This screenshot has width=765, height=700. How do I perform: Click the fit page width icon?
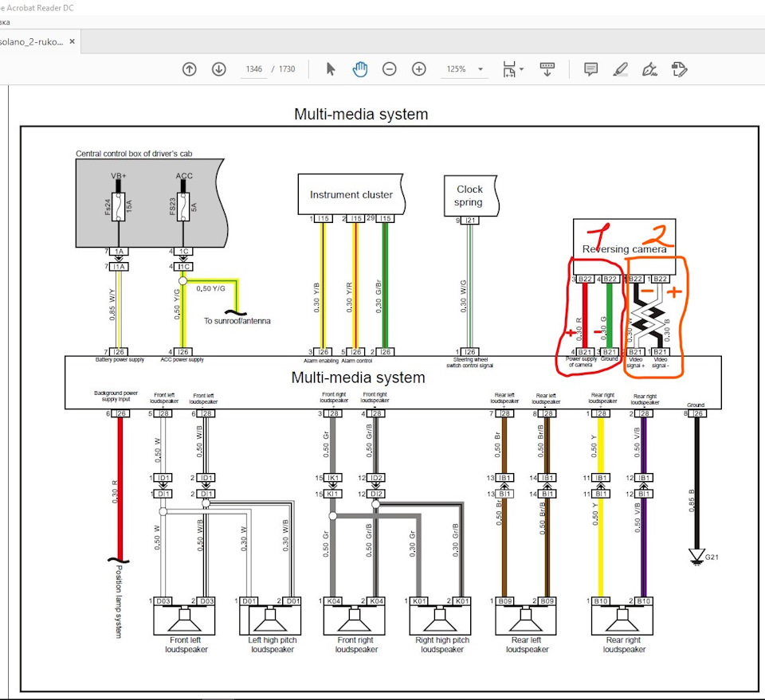509,69
